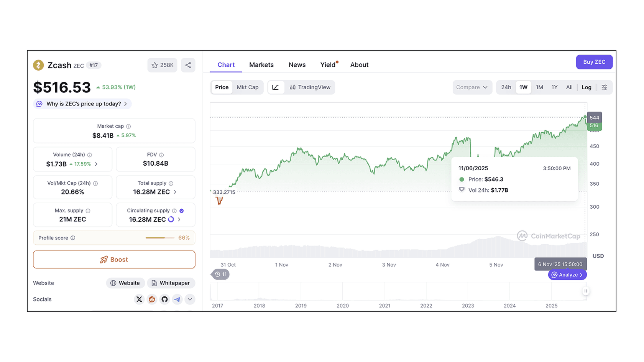
Task: Switch the chart to Mkt Cap view
Action: 248,87
